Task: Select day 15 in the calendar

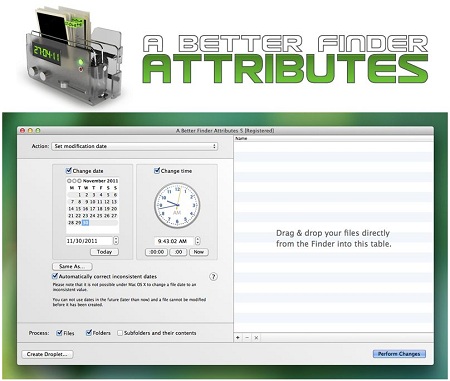Action: [x=78, y=209]
